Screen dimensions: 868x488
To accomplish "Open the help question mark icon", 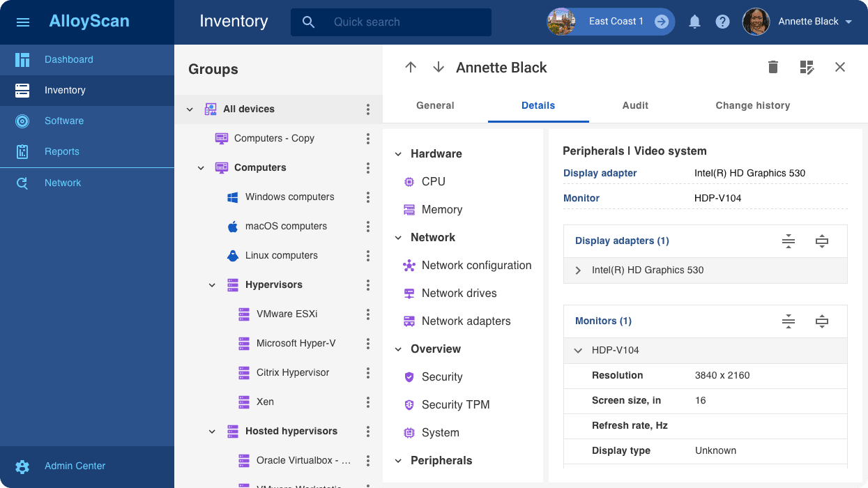I will [x=722, y=22].
